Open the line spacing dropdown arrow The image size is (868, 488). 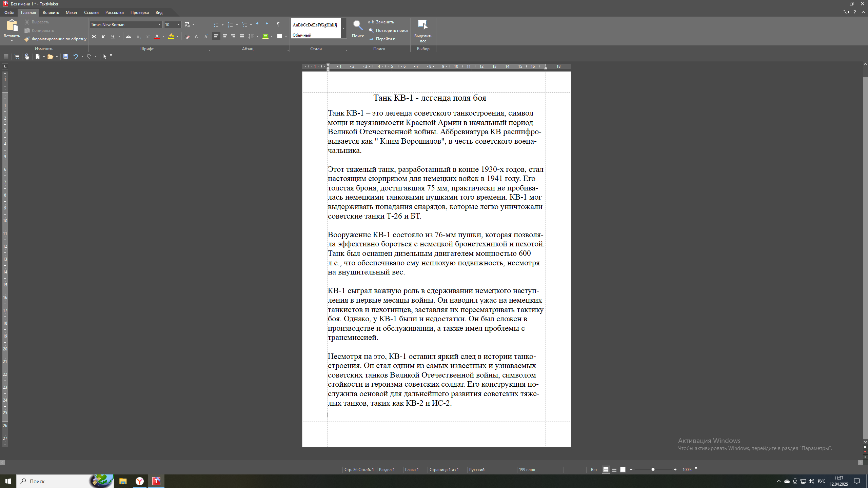[x=258, y=37]
